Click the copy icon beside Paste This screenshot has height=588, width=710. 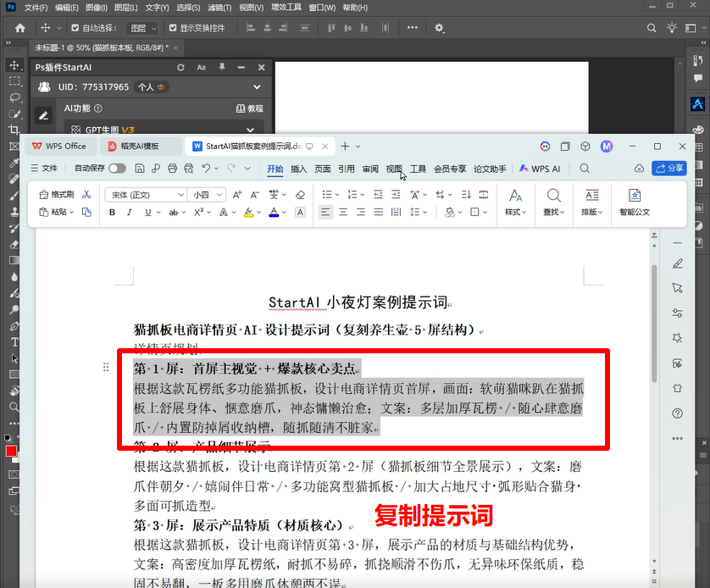pyautogui.click(x=86, y=213)
